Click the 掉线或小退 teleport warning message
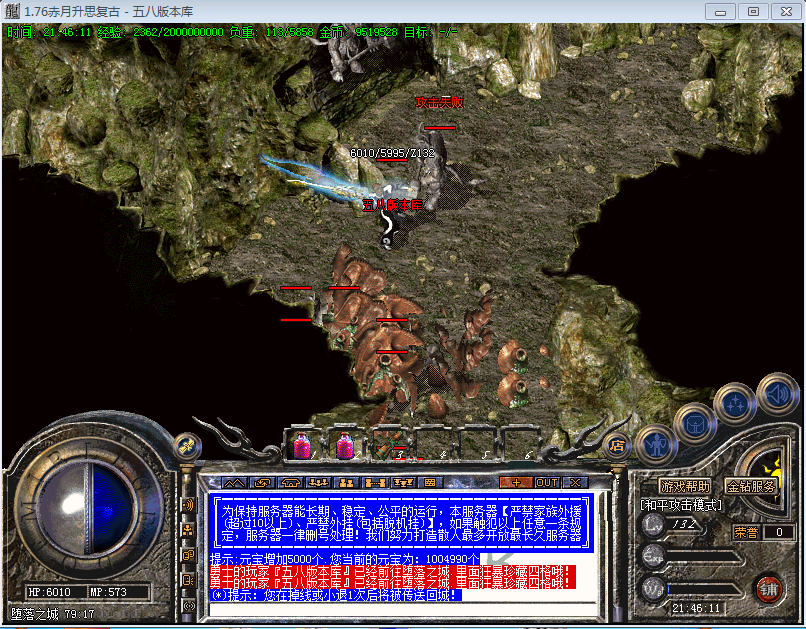 [x=336, y=595]
